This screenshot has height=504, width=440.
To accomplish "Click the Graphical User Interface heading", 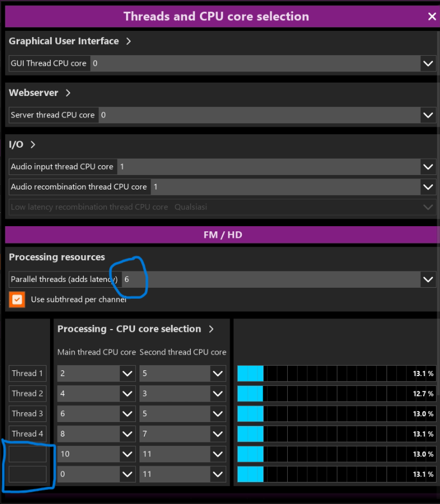I will 63,41.
